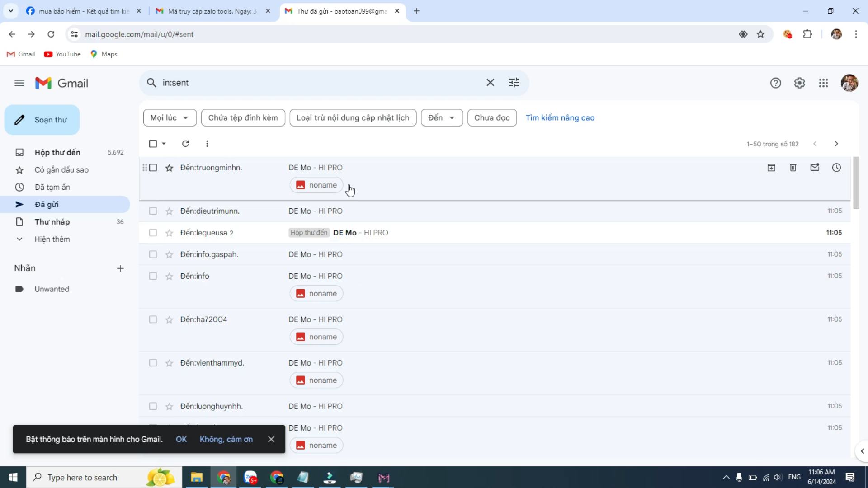Viewport: 868px width, 488px height.
Task: Mark truongminhn email as unread
Action: coord(815,168)
